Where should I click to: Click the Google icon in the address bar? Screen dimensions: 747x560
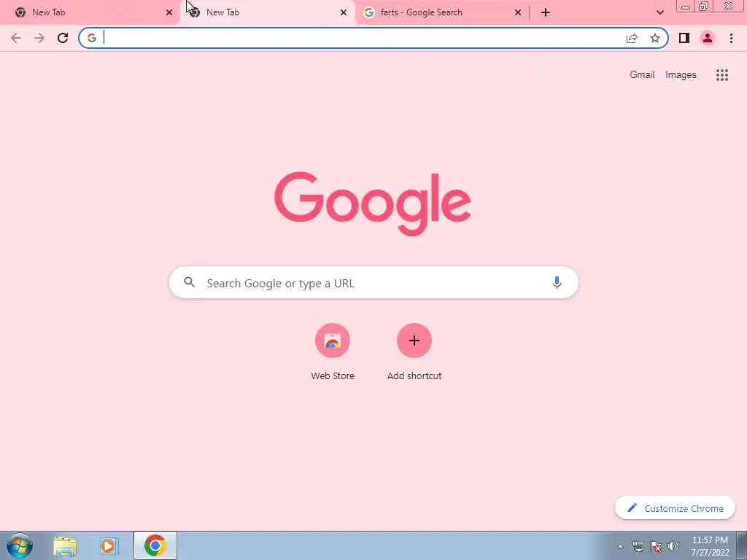(x=92, y=38)
